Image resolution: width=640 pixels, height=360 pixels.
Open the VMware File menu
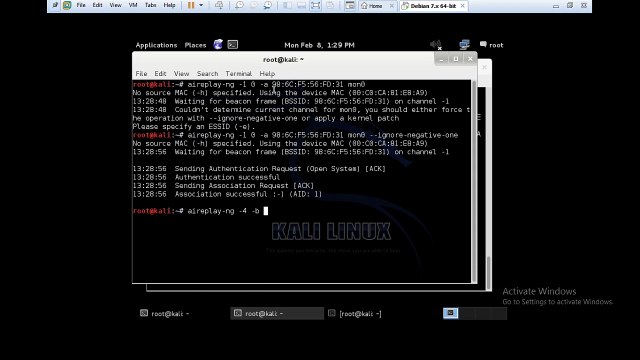pos(81,5)
